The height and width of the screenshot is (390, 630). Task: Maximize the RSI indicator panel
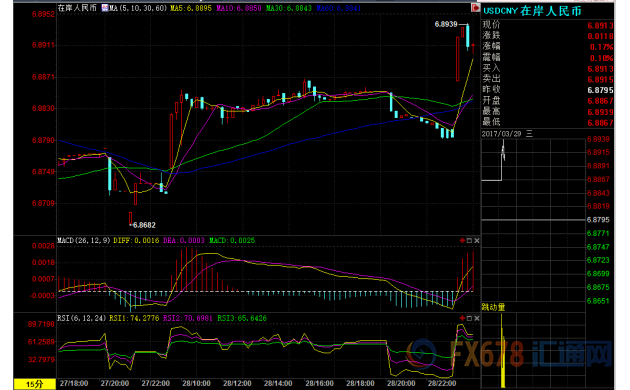point(469,318)
